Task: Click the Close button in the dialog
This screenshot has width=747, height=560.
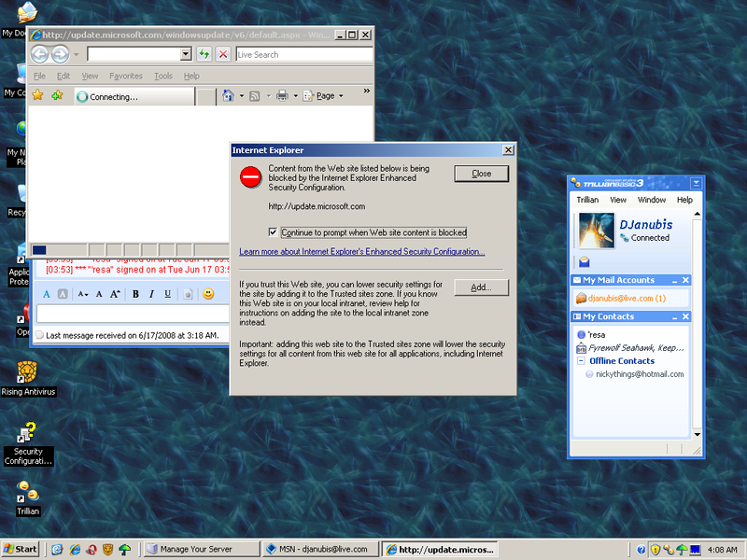Action: click(481, 174)
